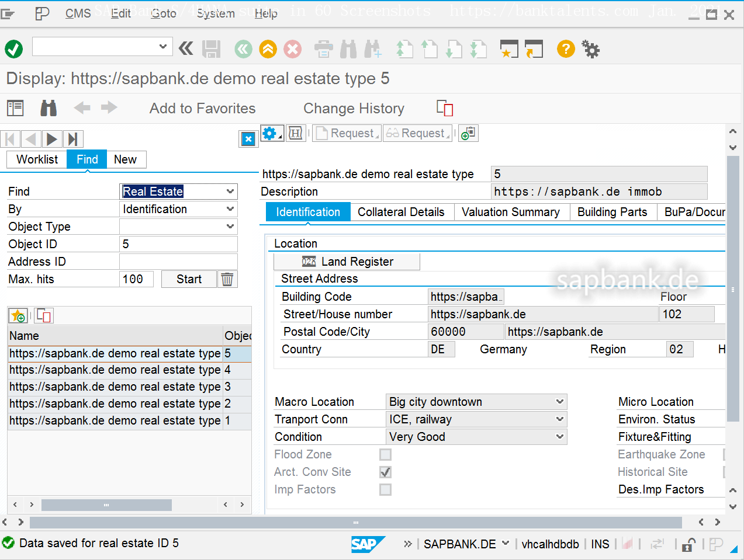Viewport: 744px width, 560px height.
Task: Close the locator with the blue X icon
Action: (248, 139)
